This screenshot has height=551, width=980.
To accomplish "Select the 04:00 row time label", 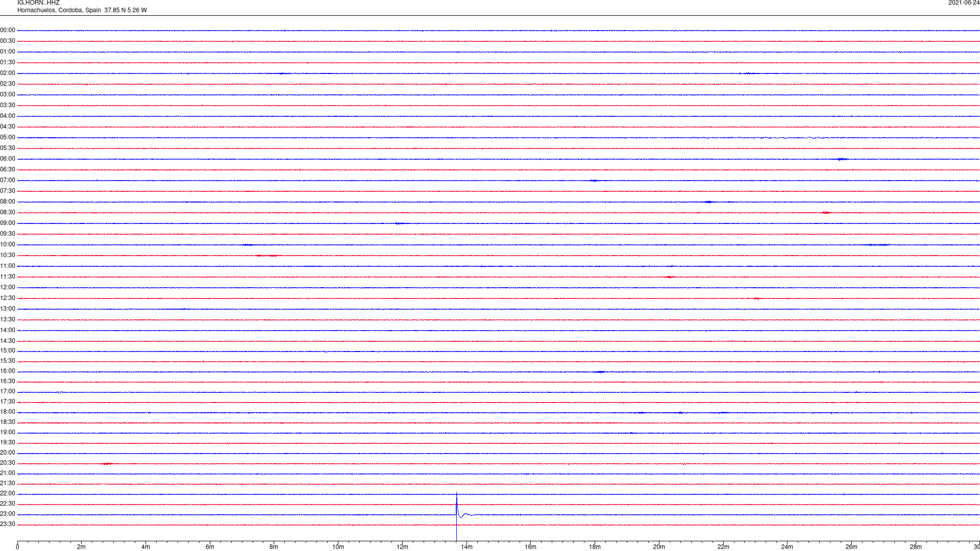I will click(8, 116).
